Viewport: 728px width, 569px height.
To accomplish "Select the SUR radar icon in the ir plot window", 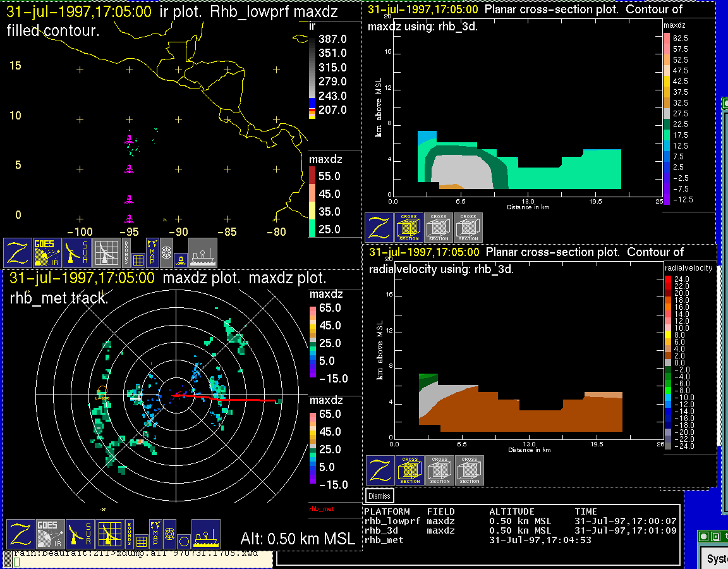I will [78, 252].
